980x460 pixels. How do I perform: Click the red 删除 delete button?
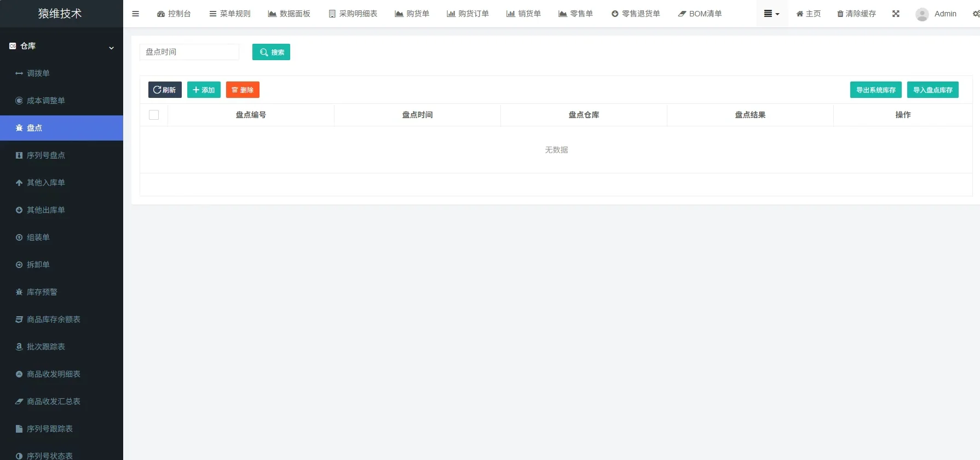pos(243,90)
